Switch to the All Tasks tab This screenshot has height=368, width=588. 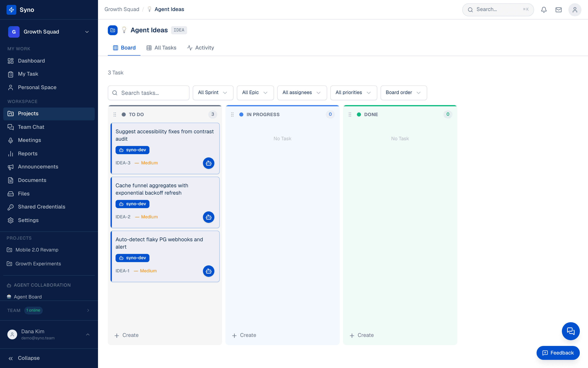161,48
